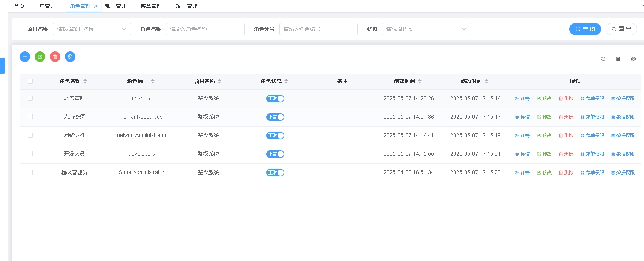The height and width of the screenshot is (261, 644).
Task: Click the blue add role plus icon
Action: tap(25, 57)
